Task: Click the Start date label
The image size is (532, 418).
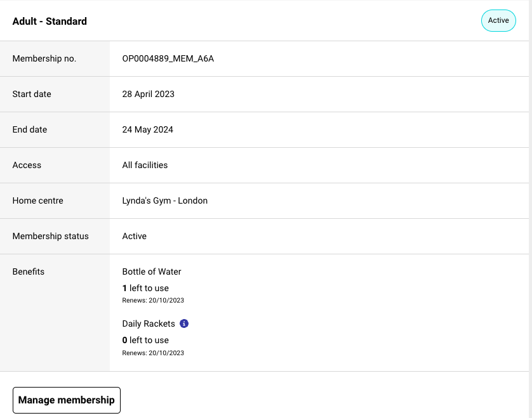Action: click(x=32, y=94)
